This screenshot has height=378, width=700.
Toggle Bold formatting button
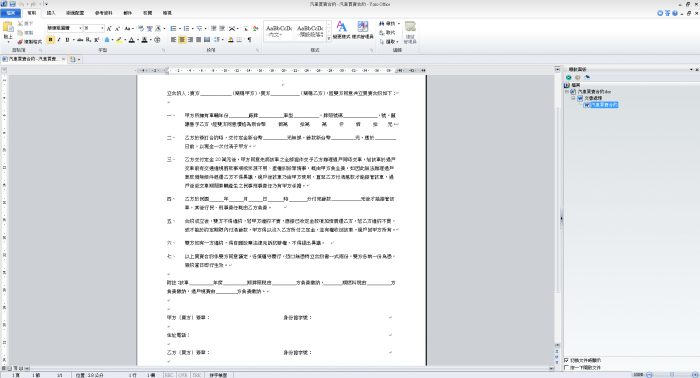click(50, 40)
